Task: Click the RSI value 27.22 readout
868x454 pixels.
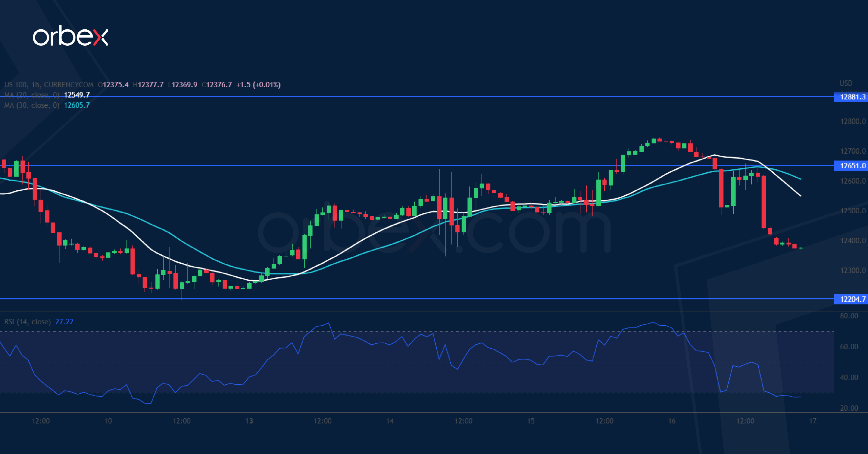Action: (x=64, y=322)
